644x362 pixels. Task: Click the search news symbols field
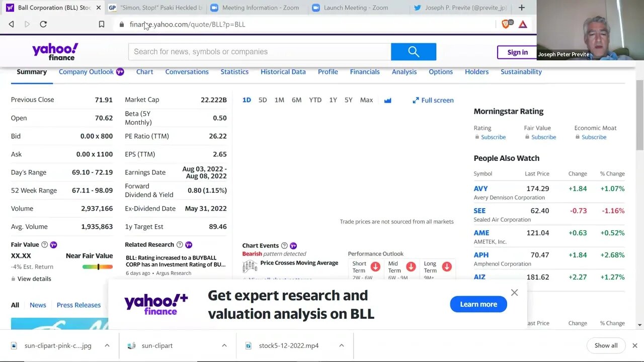260,52
